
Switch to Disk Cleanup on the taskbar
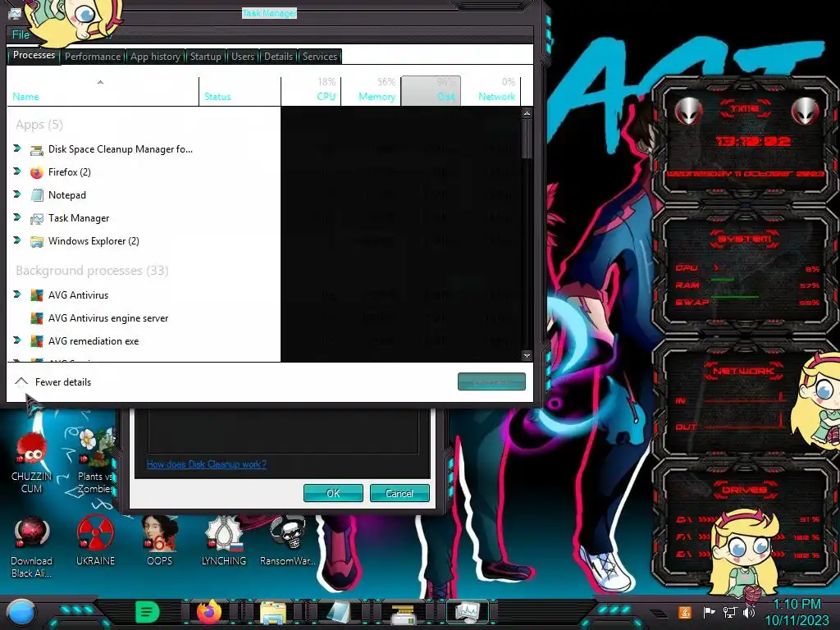[403, 612]
